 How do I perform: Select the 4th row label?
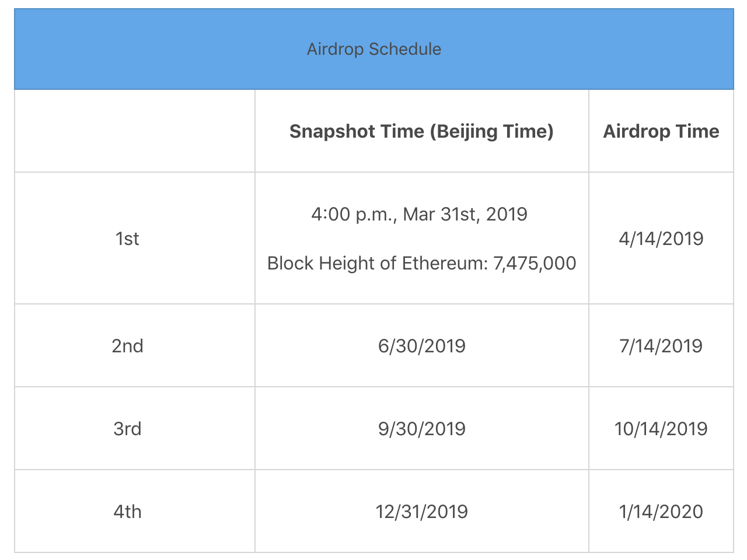click(x=127, y=512)
